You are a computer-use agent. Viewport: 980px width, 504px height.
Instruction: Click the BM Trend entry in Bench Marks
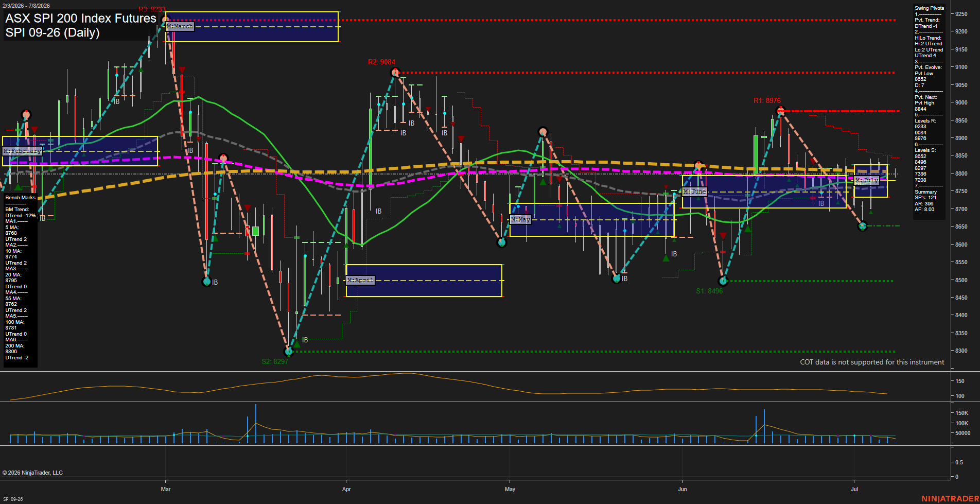[21, 213]
